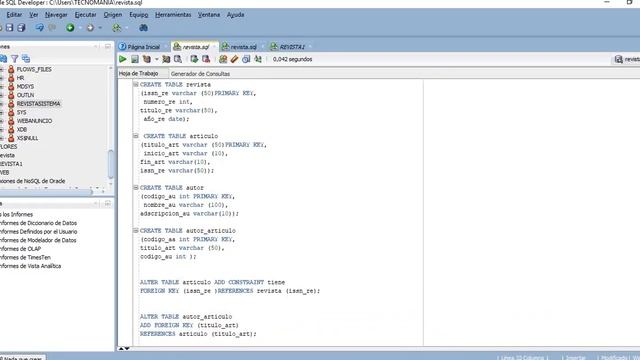This screenshot has height=360, width=640.
Task: Click the Explain Plan icon in the worksheet toolbar
Action: [147, 59]
